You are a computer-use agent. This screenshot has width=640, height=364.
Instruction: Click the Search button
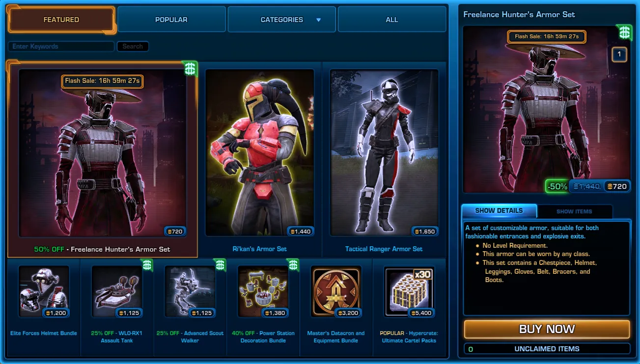(x=133, y=47)
